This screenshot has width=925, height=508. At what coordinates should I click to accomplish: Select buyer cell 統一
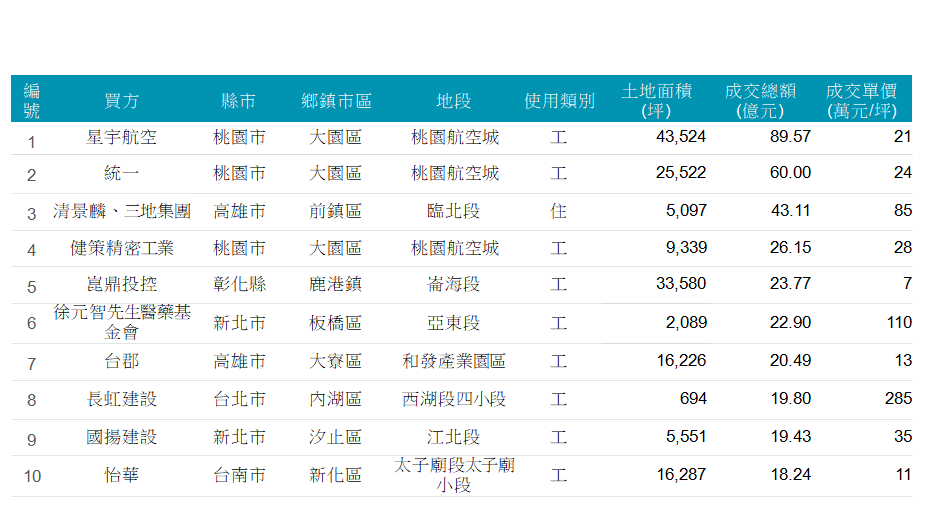click(x=122, y=173)
